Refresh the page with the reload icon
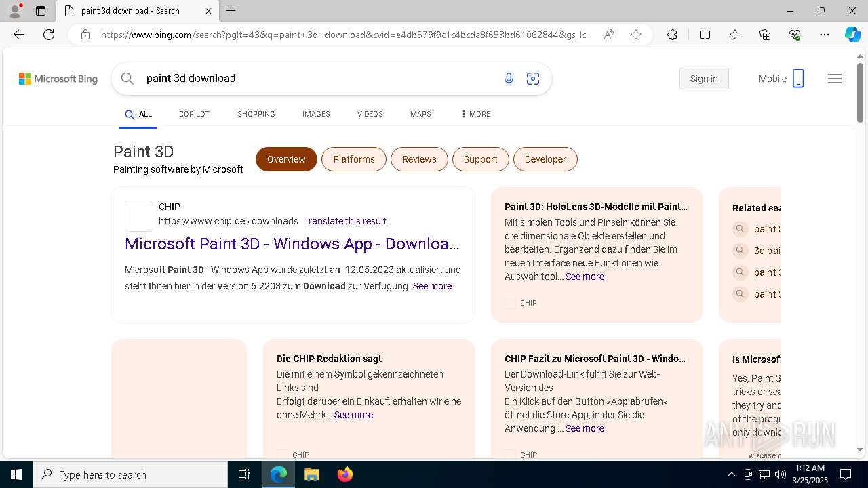 point(49,35)
